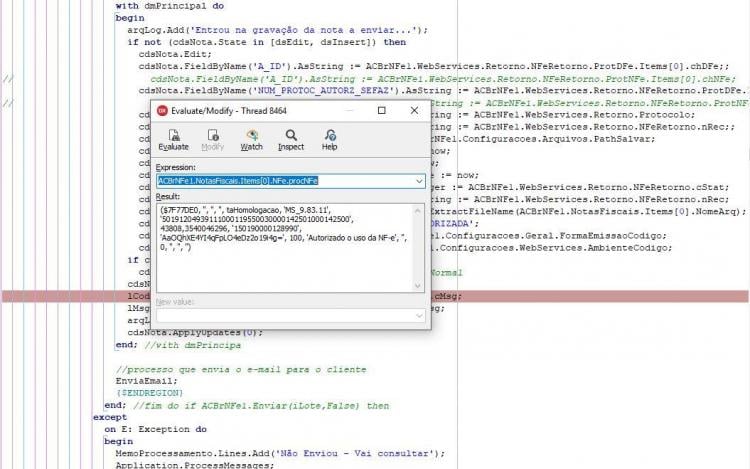Click the 'Application.ProcessMessages;' line
The width and height of the screenshot is (750, 469).
pyautogui.click(x=195, y=465)
